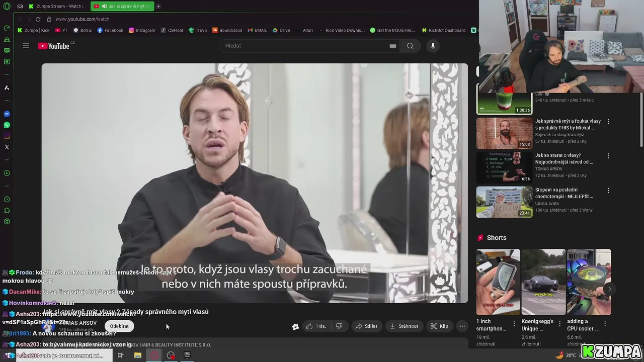The width and height of the screenshot is (644, 362).
Task: Select the 'Jak si správně mýt' YouTube tab
Action: [x=122, y=6]
